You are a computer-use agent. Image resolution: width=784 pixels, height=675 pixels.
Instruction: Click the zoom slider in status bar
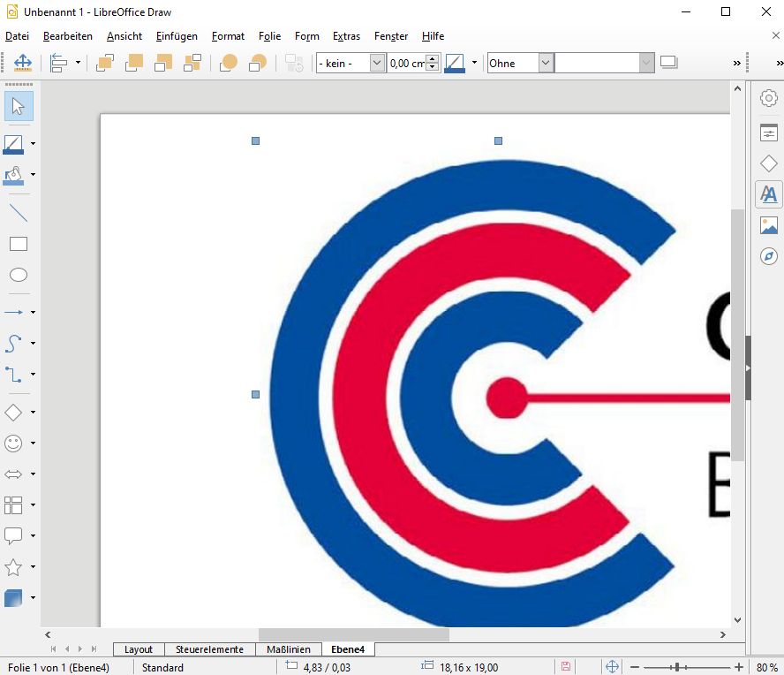(687, 667)
